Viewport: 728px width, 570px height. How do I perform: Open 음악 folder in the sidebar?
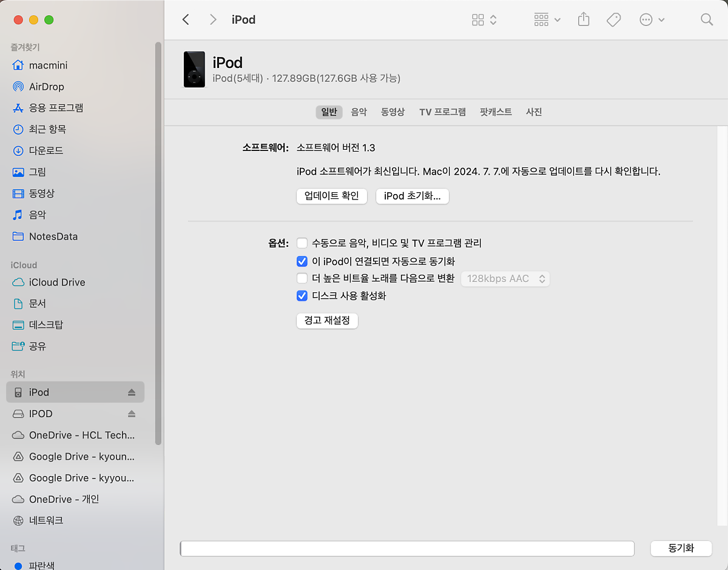point(75,215)
